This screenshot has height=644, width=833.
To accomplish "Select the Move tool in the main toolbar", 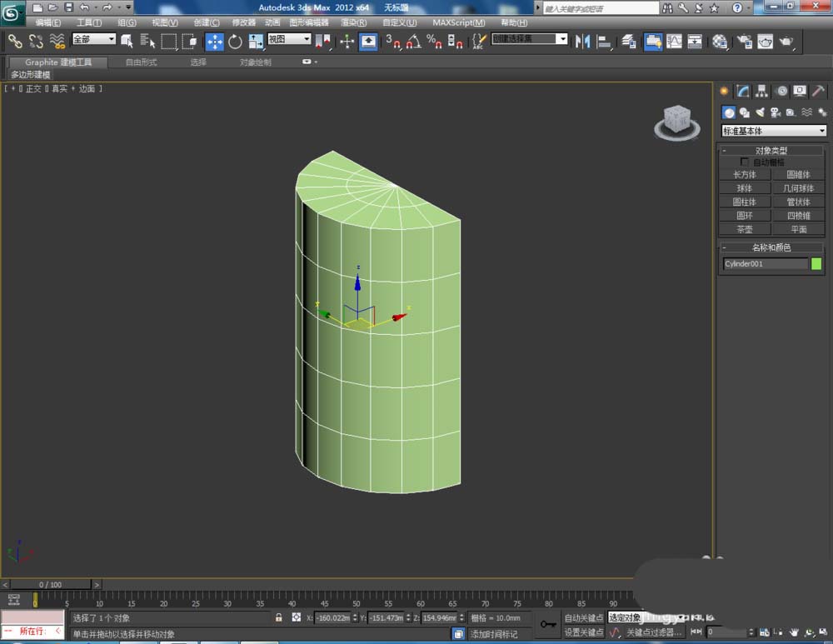I will click(214, 41).
